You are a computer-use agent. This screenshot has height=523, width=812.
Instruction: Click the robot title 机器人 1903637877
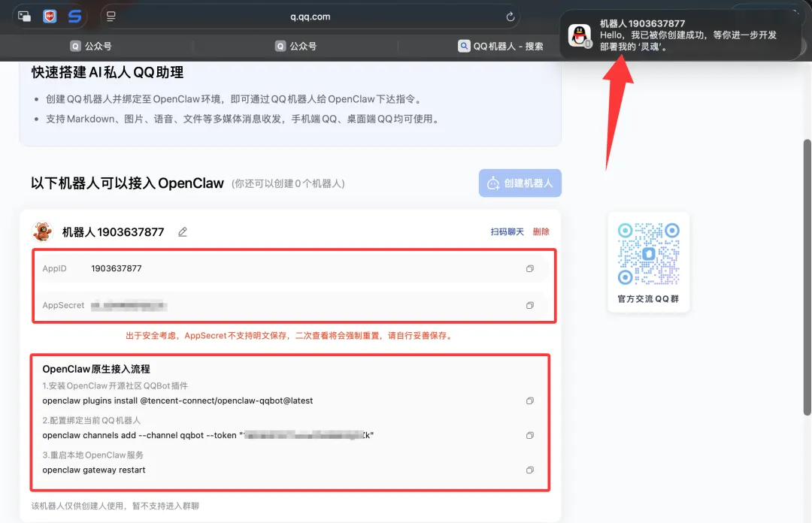point(113,232)
